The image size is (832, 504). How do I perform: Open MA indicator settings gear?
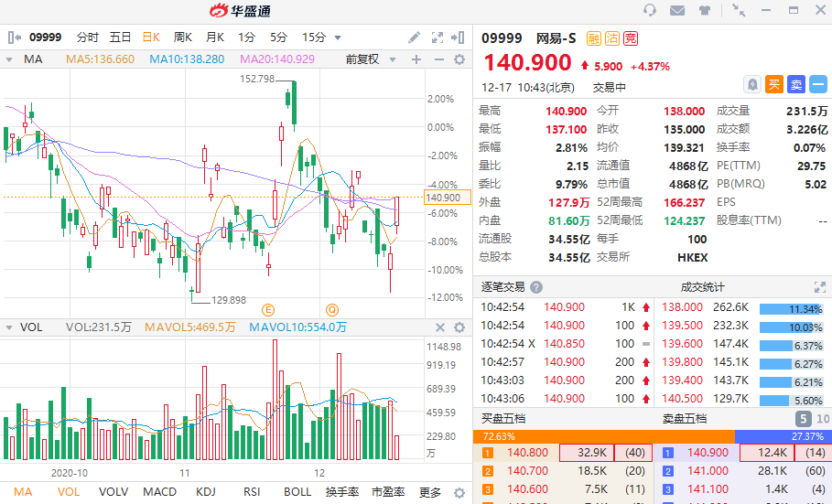point(459,59)
